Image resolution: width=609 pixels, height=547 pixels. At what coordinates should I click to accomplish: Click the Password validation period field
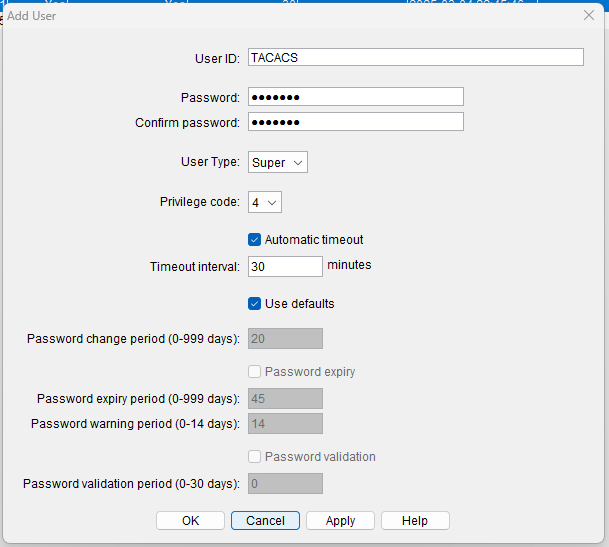point(285,484)
